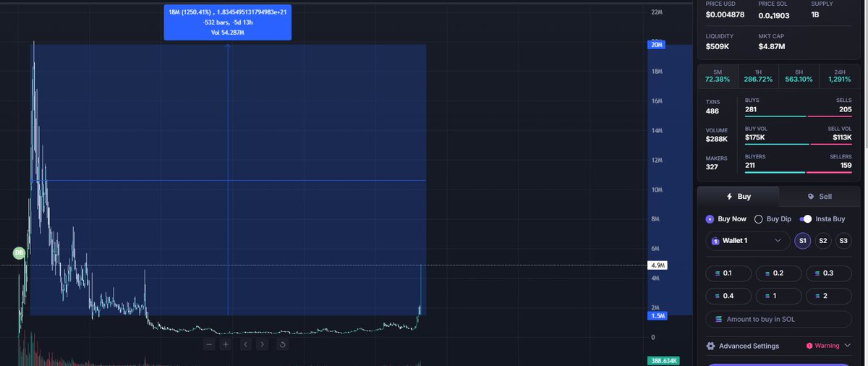Select the S2 preset
This screenshot has height=366, width=868.
click(x=822, y=241)
